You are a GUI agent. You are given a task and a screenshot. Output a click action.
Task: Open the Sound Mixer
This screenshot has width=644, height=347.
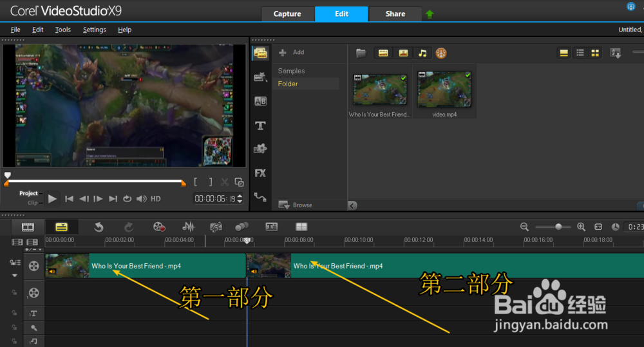(x=189, y=227)
